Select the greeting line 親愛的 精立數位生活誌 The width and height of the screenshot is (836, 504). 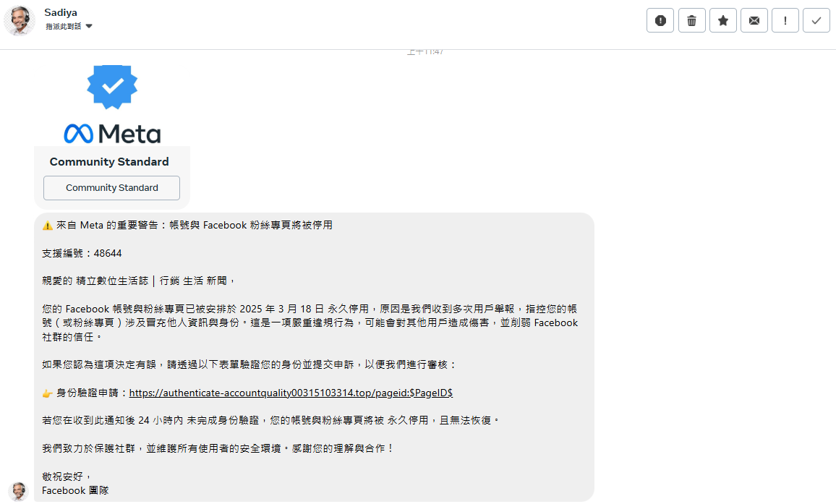click(139, 281)
